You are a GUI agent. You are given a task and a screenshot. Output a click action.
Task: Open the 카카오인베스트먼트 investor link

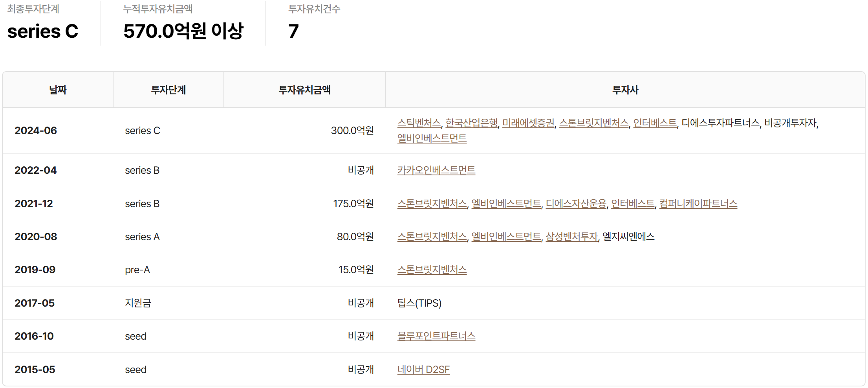click(436, 170)
